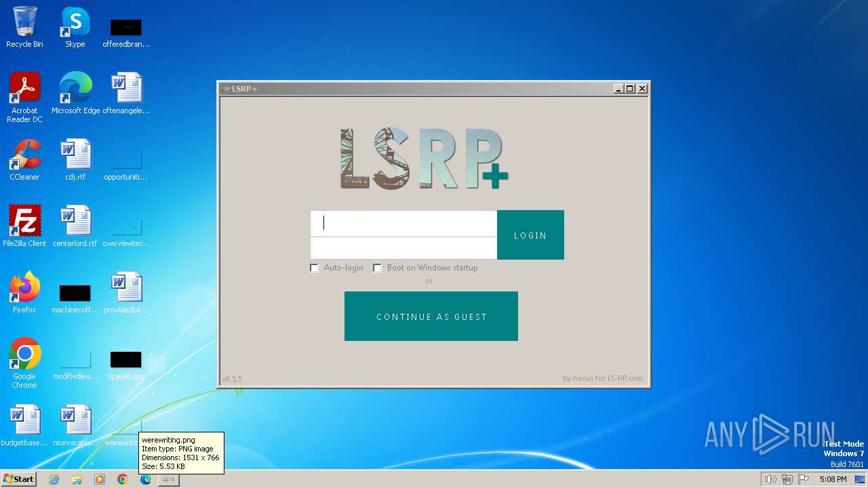This screenshot has width=868, height=488.
Task: Launch Skype from the desktop
Action: click(x=75, y=27)
